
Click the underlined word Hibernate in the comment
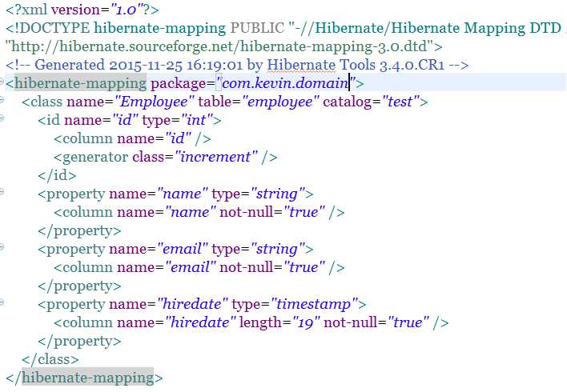301,65
